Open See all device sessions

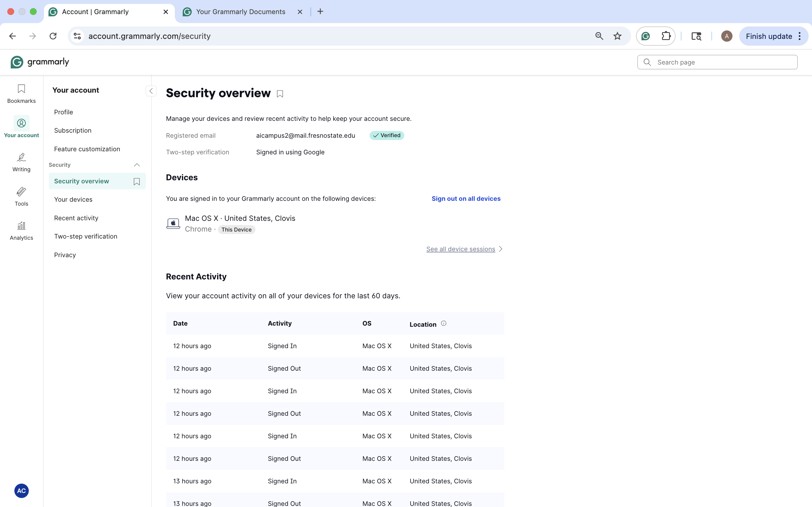[x=460, y=249]
